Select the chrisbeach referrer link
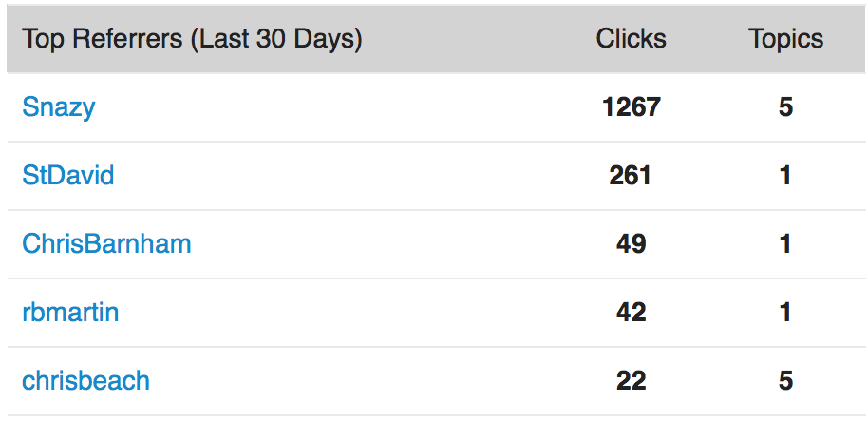The width and height of the screenshot is (868, 422). pos(85,381)
